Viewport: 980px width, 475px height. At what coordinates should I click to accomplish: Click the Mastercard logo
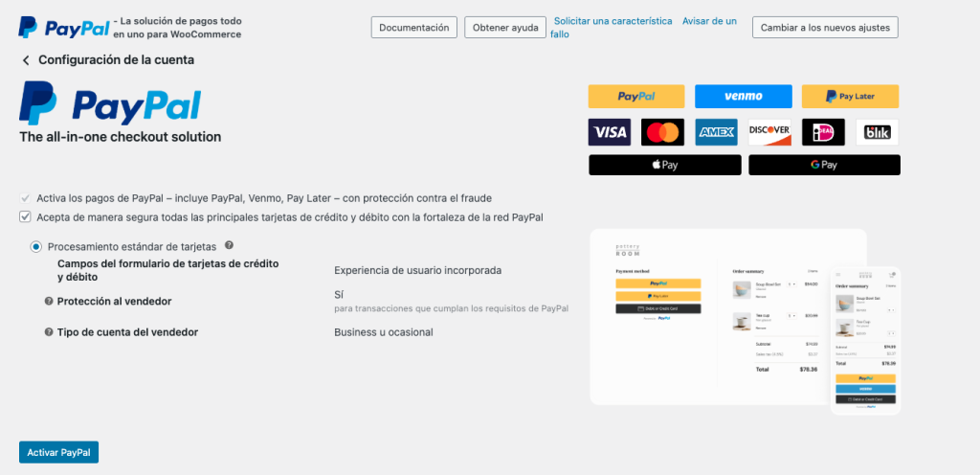coord(662,131)
